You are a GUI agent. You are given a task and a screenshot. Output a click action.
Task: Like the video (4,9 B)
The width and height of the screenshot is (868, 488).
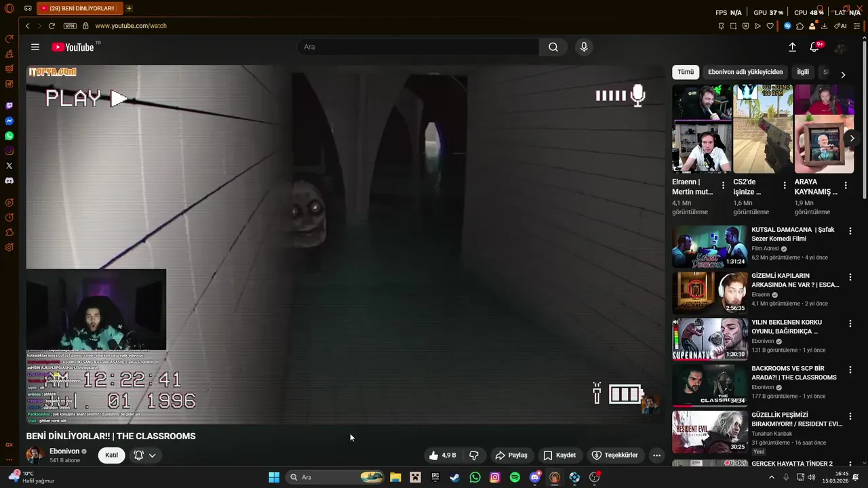pos(442,455)
